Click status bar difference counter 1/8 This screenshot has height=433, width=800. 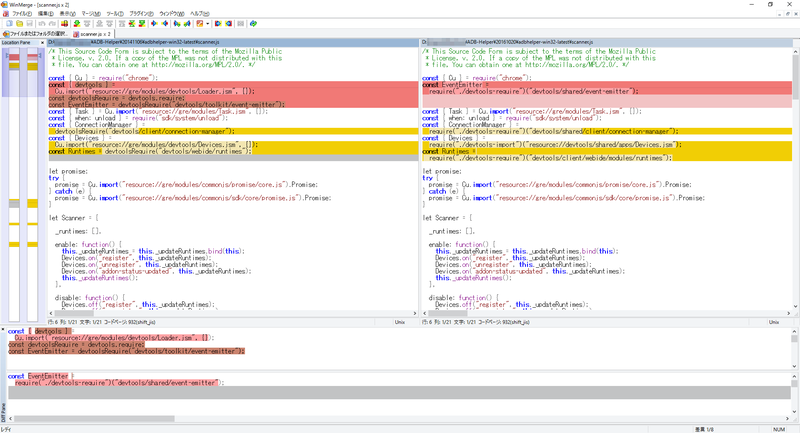pyautogui.click(x=706, y=429)
